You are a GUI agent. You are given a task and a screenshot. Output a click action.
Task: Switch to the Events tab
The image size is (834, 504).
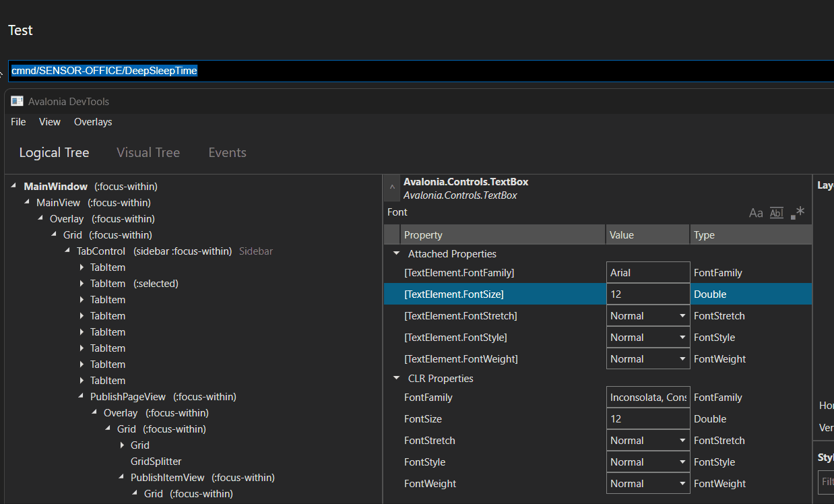point(227,152)
